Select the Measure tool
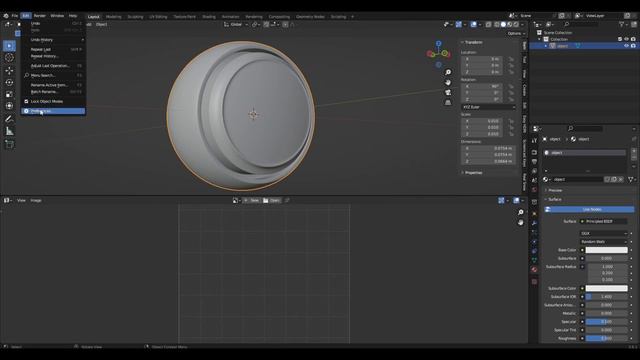Image resolution: width=640 pixels, height=360 pixels. pyautogui.click(x=9, y=131)
